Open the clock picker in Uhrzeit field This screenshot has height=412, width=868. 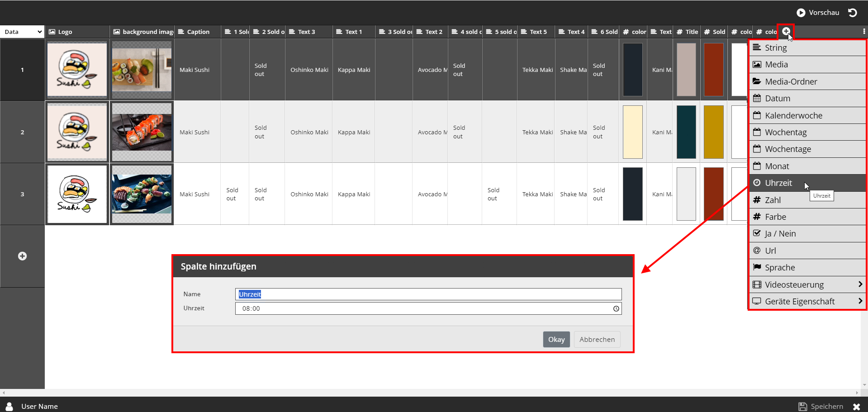click(616, 308)
